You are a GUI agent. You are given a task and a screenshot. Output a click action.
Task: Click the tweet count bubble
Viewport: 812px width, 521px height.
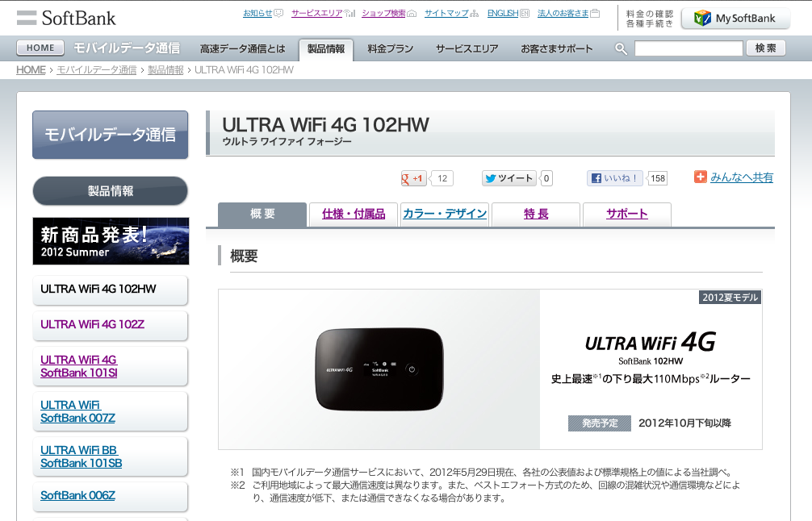tap(546, 178)
